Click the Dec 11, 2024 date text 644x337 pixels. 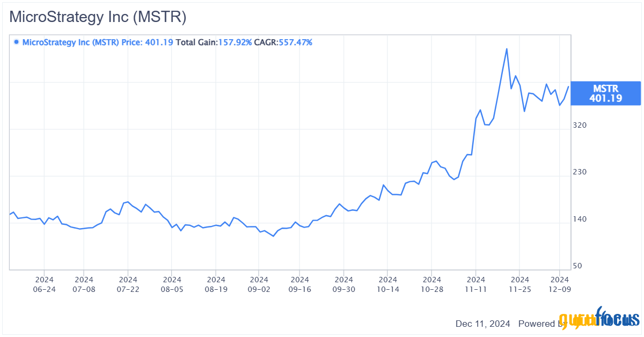pos(482,324)
